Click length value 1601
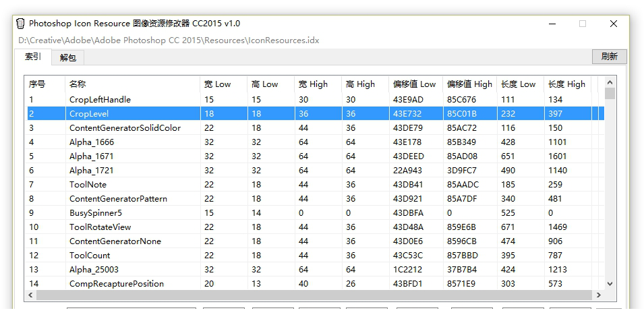Image resolution: width=644 pixels, height=321 pixels. coord(557,156)
